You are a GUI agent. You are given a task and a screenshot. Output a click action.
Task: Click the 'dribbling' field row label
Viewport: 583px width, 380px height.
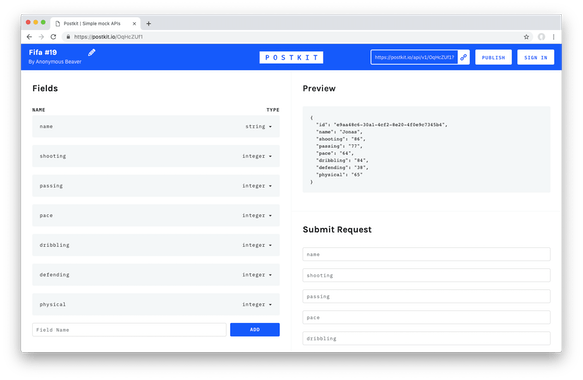point(55,245)
